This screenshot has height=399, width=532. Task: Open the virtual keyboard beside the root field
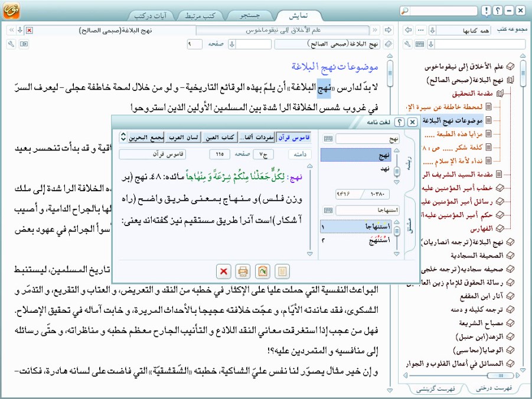click(328, 139)
